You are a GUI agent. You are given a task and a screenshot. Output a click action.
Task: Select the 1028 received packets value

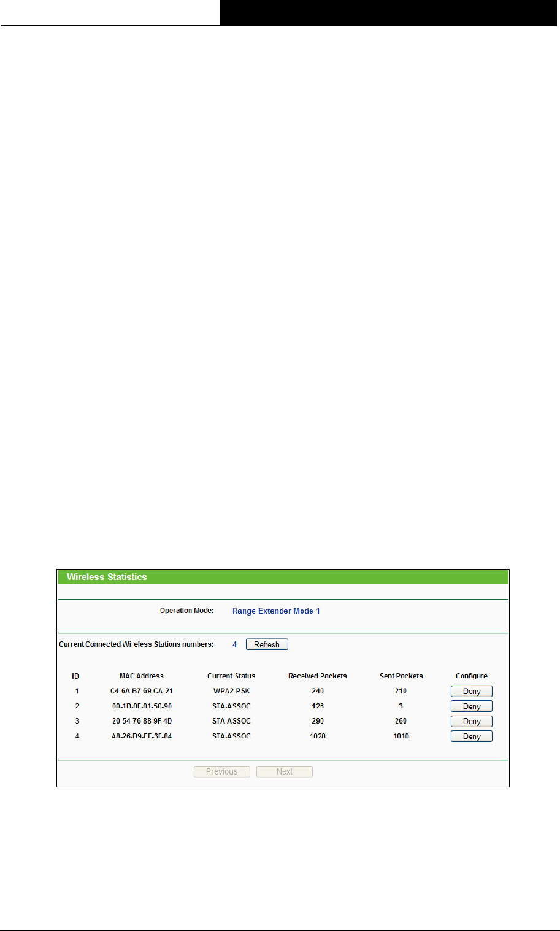pos(318,736)
